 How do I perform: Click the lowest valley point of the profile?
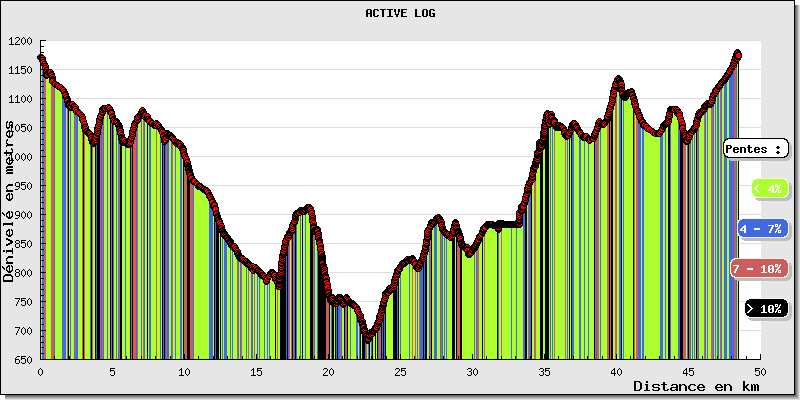point(367,338)
